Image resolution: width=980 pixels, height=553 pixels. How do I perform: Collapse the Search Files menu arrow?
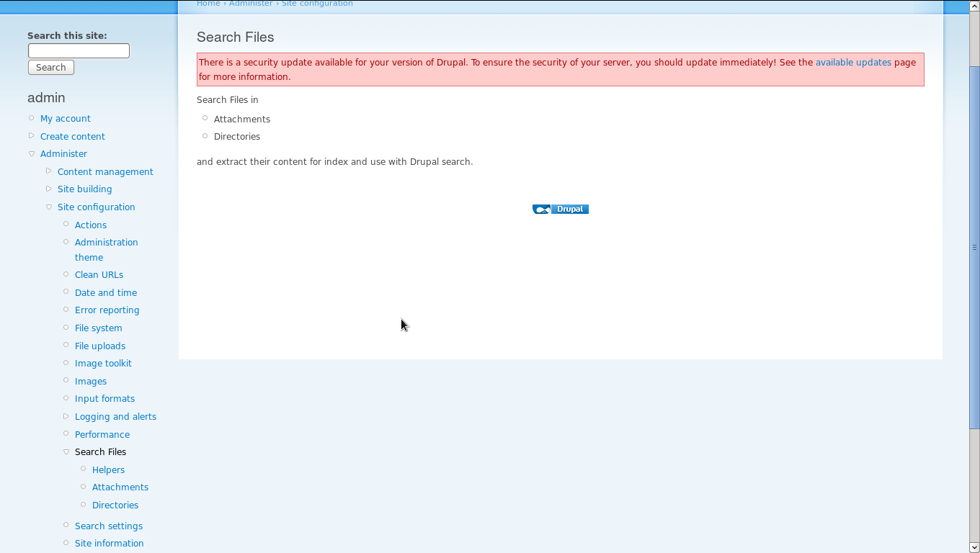(66, 452)
